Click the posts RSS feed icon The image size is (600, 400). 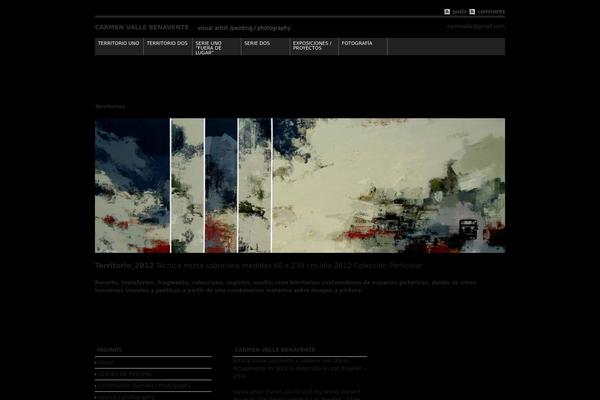[447, 11]
